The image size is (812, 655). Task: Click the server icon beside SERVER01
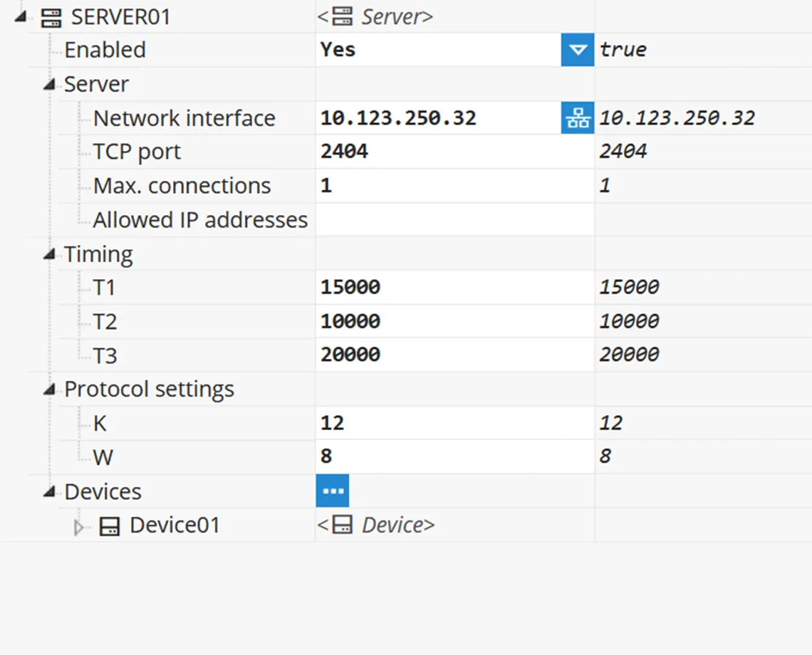click(50, 16)
